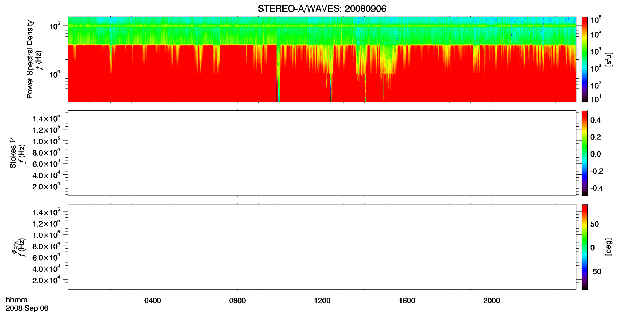The image size is (644, 332).
Task: Click the -50 label on degree color bar
Action: pyautogui.click(x=596, y=271)
